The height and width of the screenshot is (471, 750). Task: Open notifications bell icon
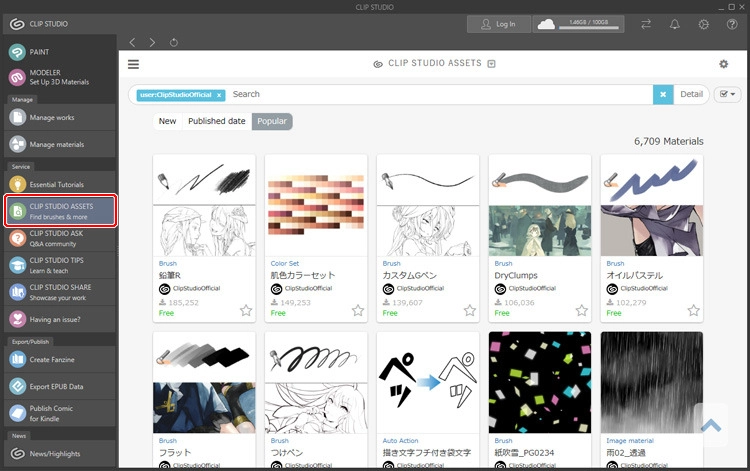click(674, 24)
